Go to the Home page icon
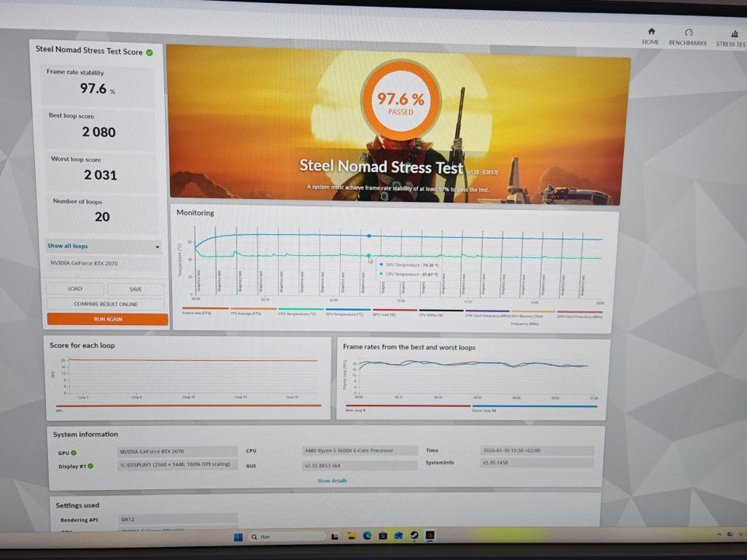747x560 pixels. click(651, 31)
